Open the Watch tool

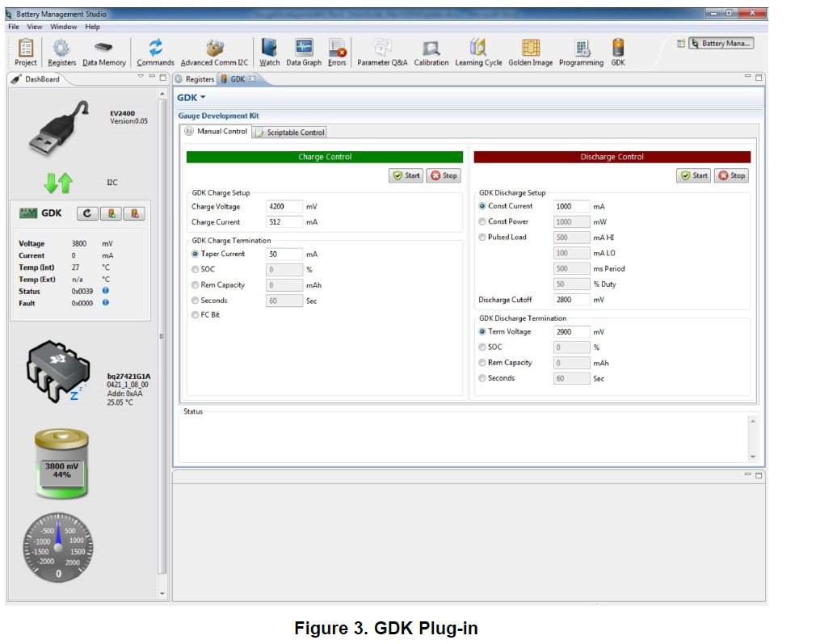(269, 53)
